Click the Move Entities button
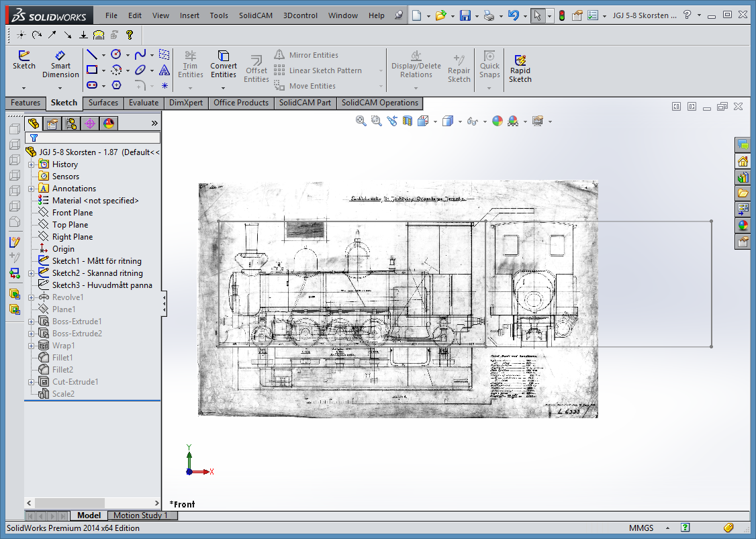Screen dimensions: 756x539 point(305,86)
